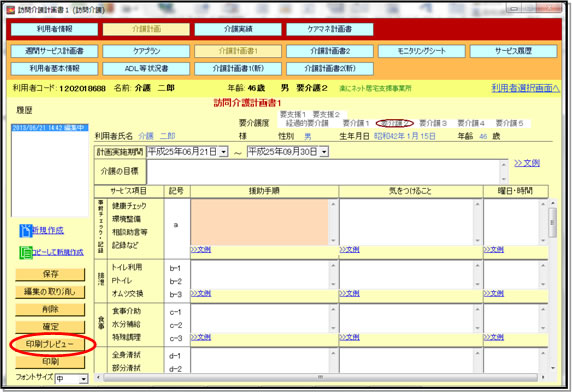Go to 利用者選択画面へ link
572x392 pixels.
pyautogui.click(x=525, y=88)
